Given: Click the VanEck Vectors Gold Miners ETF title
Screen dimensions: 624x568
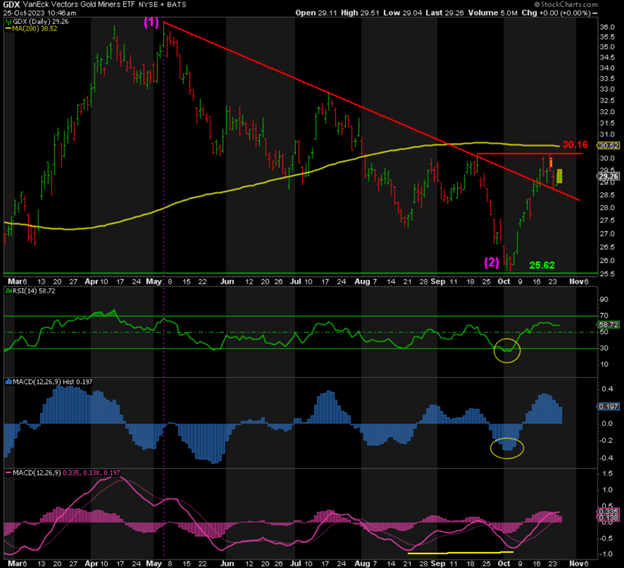Looking at the screenshot, I should (79, 5).
